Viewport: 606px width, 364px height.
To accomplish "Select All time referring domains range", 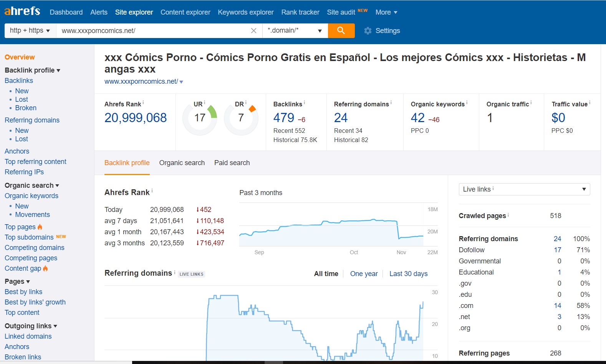I will click(x=326, y=274).
